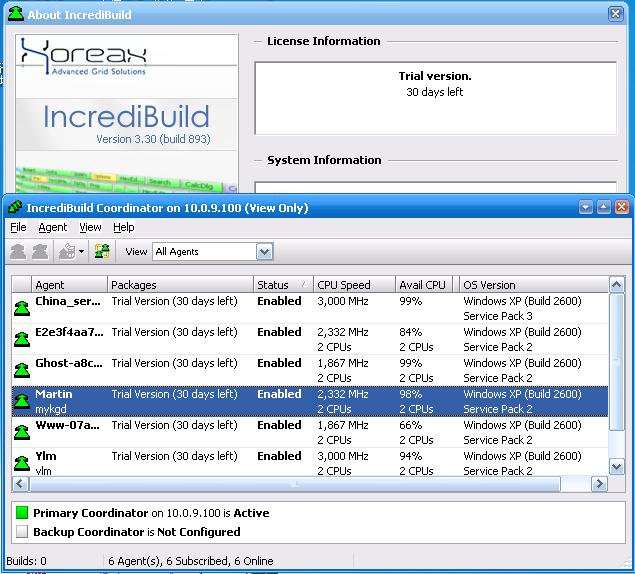The image size is (635, 574).
Task: Sort by the Status column header
Action: click(x=283, y=285)
